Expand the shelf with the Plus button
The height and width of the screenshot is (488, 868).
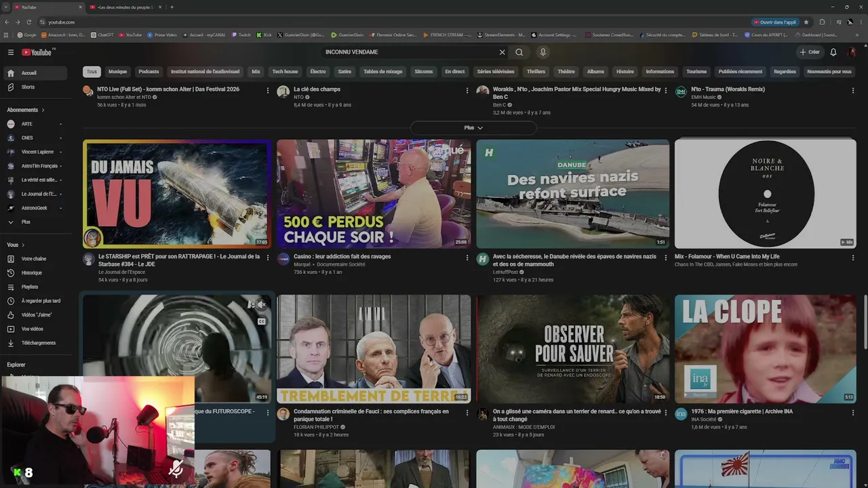(x=473, y=127)
